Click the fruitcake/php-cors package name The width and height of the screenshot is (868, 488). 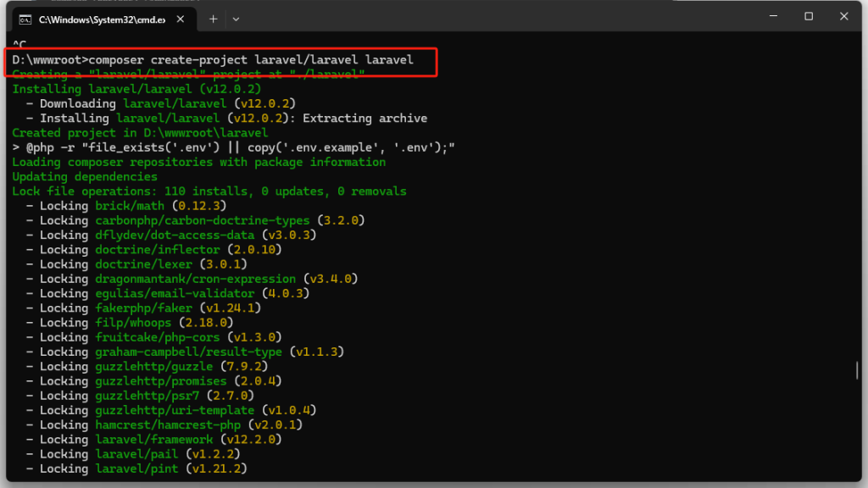click(157, 337)
